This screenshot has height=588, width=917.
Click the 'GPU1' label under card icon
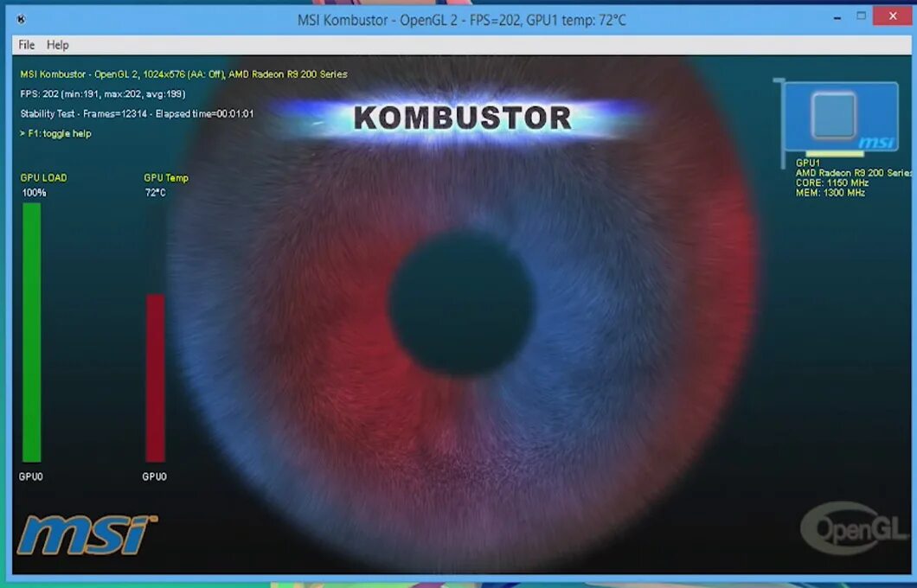click(808, 163)
